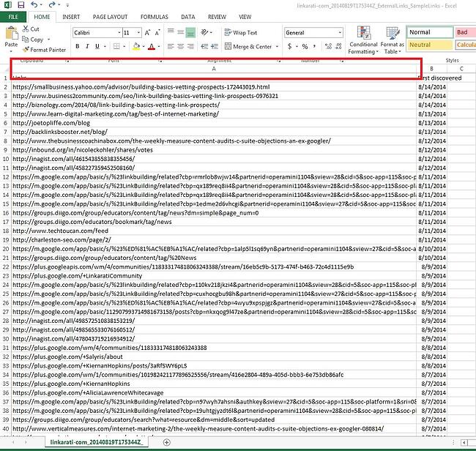This screenshot has width=476, height=451.
Task: Open the Customize Quick Access Toolbar dropdown
Action: coord(67,5)
